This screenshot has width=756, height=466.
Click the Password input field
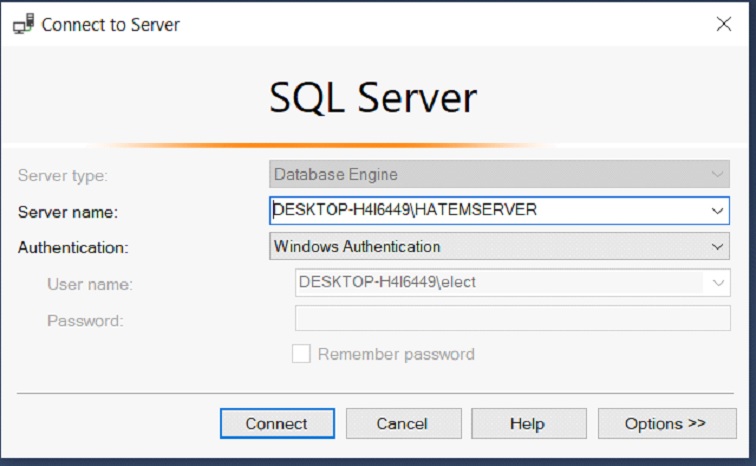tap(513, 318)
